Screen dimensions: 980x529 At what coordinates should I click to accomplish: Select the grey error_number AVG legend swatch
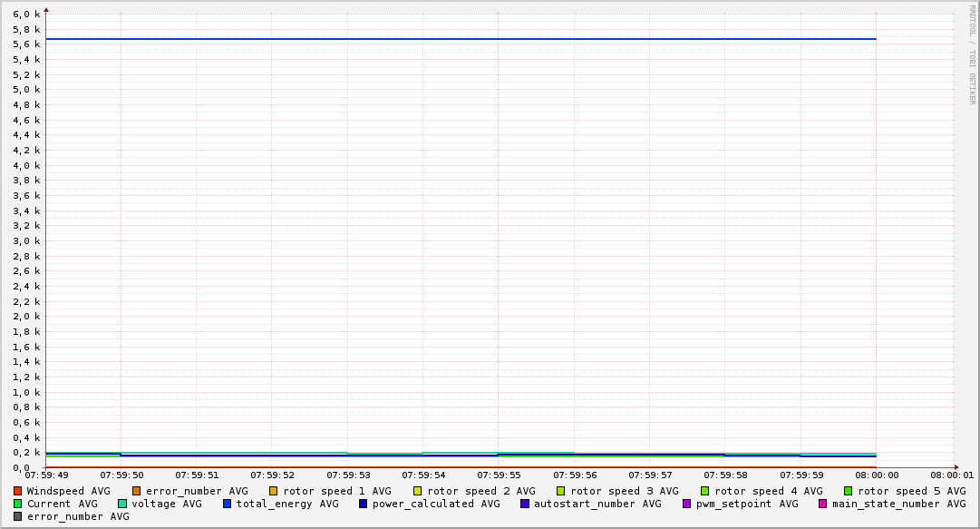[17, 516]
